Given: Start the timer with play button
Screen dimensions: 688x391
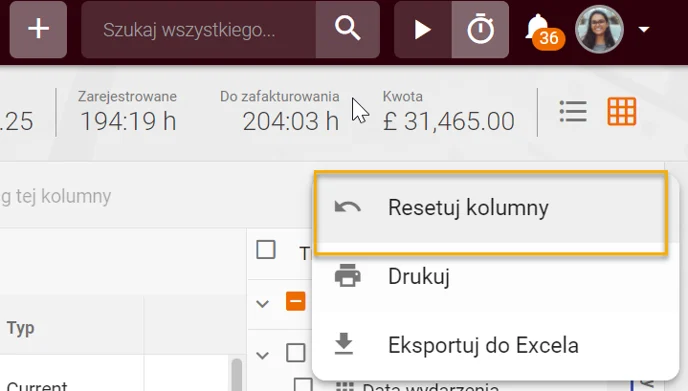Looking at the screenshot, I should click(x=423, y=29).
